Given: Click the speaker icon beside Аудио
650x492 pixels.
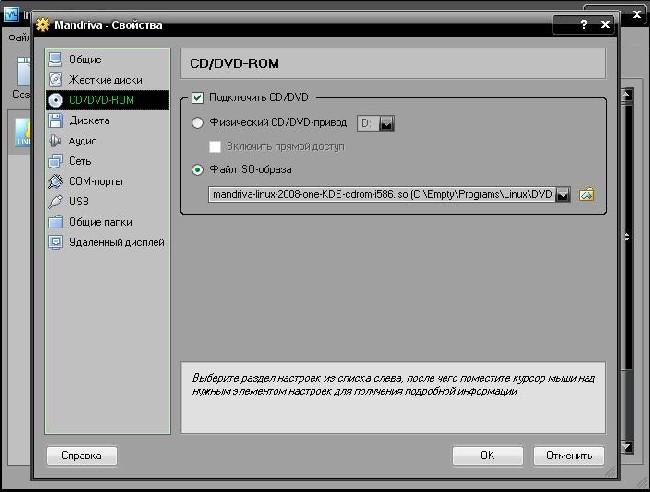Looking at the screenshot, I should click(56, 141).
